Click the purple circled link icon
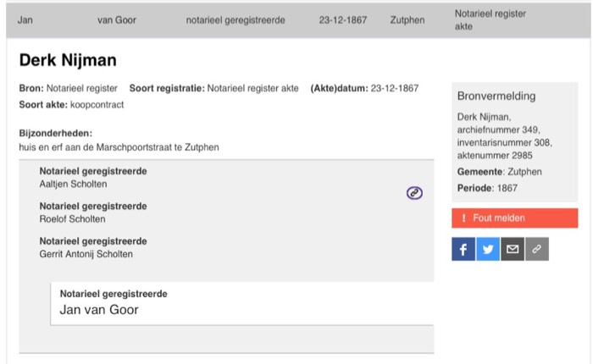 click(414, 193)
